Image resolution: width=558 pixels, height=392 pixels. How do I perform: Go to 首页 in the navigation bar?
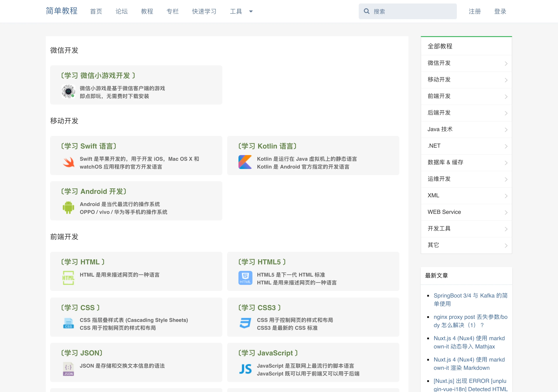coord(96,11)
